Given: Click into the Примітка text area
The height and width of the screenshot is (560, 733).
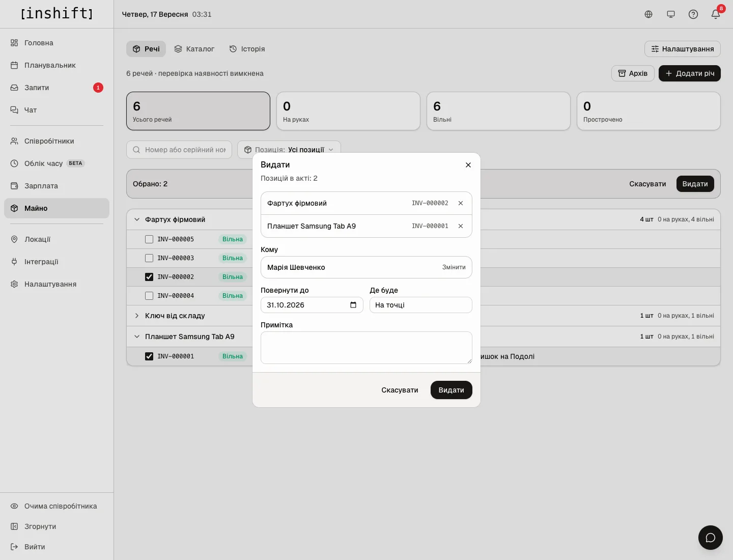Looking at the screenshot, I should tap(366, 348).
